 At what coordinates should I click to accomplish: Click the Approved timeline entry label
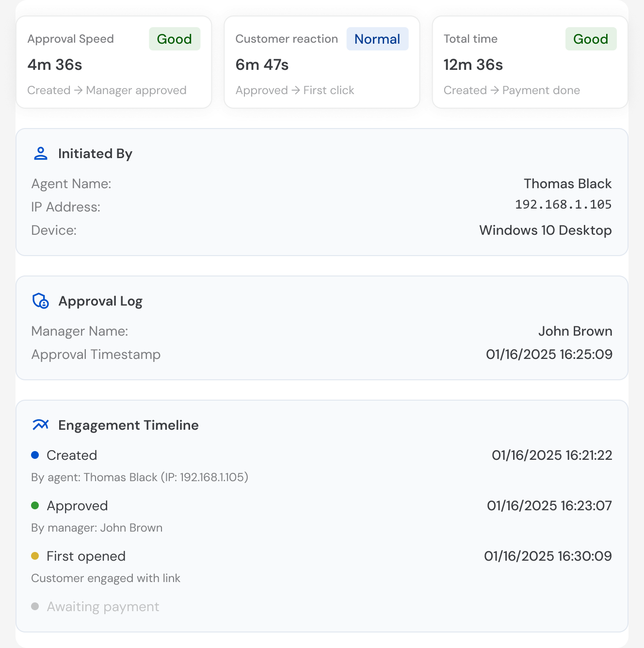click(x=77, y=506)
